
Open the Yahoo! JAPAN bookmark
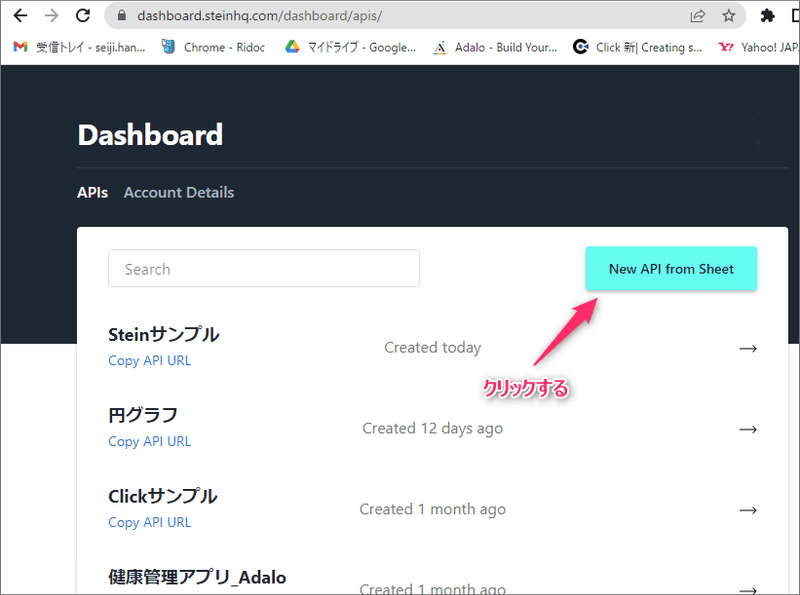pyautogui.click(x=758, y=47)
